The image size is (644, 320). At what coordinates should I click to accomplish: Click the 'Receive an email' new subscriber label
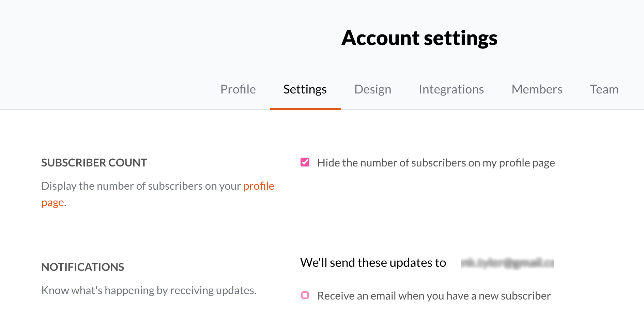[x=434, y=296]
